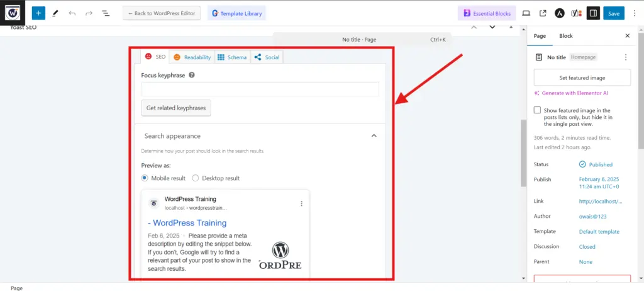This screenshot has height=291, width=644.
Task: Move Yoast SEO panel down arrow
Action: 492,27
